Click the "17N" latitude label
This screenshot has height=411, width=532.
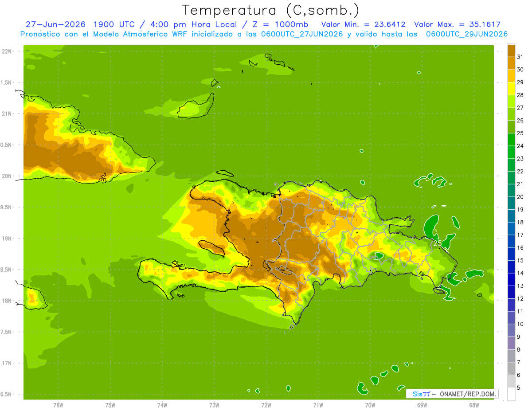pyautogui.click(x=7, y=363)
